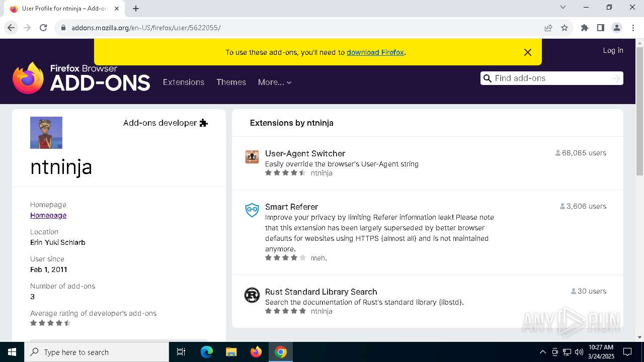The image size is (644, 362).
Task: Click the Log in link
Action: (613, 50)
